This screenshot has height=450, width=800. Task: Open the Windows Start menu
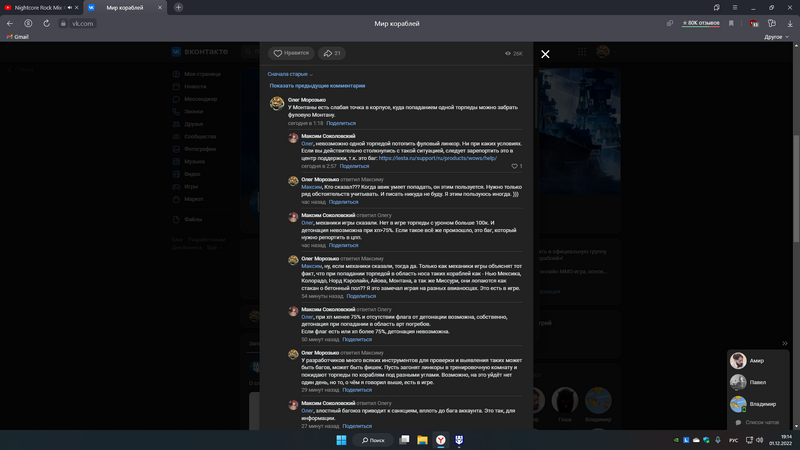click(x=341, y=440)
